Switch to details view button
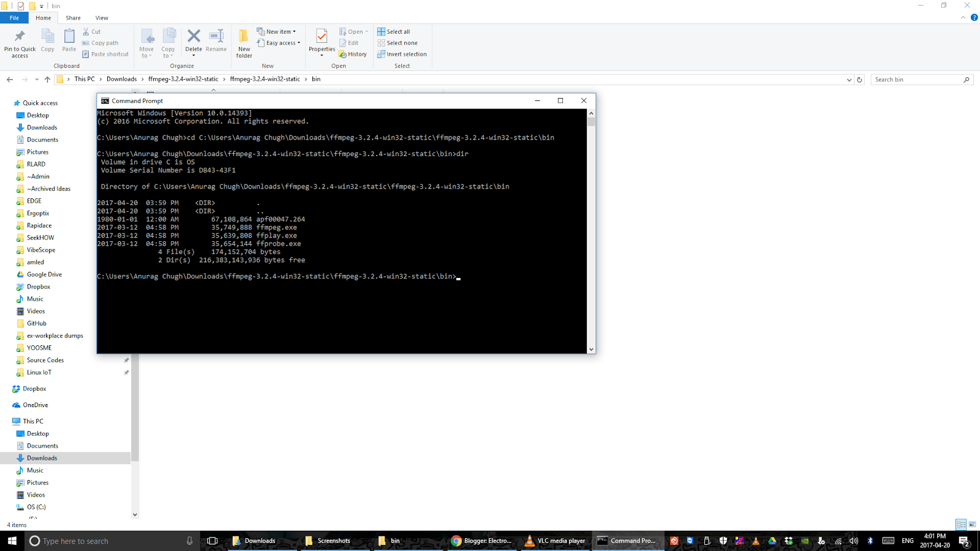The height and width of the screenshot is (551, 980). [x=961, y=525]
